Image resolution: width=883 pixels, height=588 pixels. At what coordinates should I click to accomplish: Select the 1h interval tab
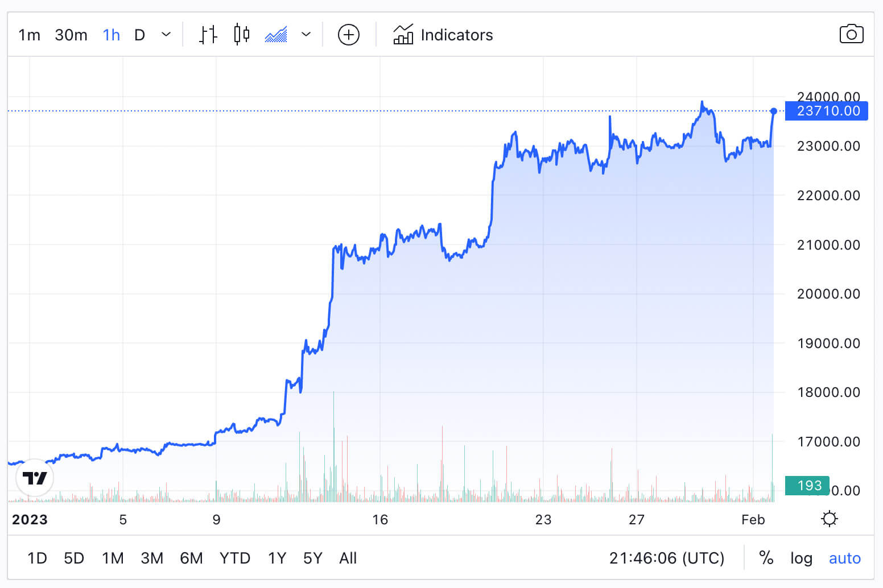[x=111, y=34]
